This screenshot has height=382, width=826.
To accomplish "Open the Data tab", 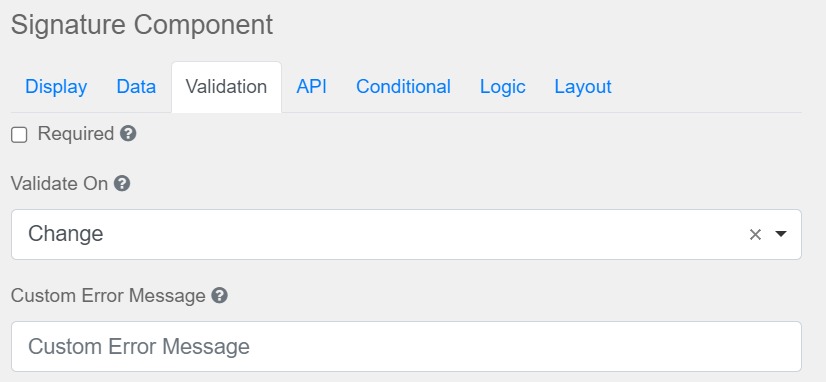I will click(x=136, y=87).
